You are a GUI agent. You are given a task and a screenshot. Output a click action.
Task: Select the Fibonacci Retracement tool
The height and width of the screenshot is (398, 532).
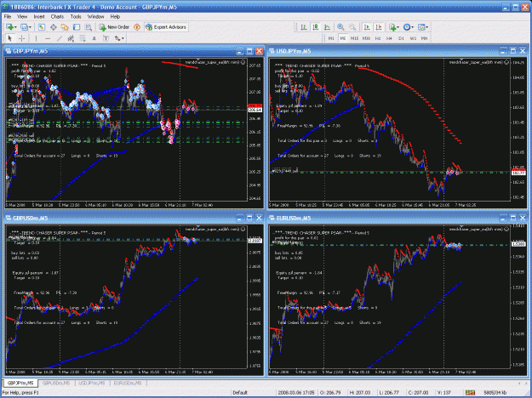pos(83,38)
